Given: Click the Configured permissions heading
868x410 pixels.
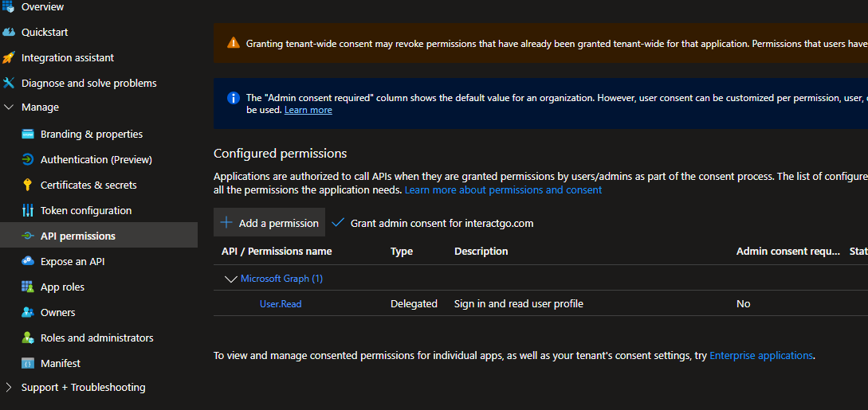Looking at the screenshot, I should (x=280, y=153).
